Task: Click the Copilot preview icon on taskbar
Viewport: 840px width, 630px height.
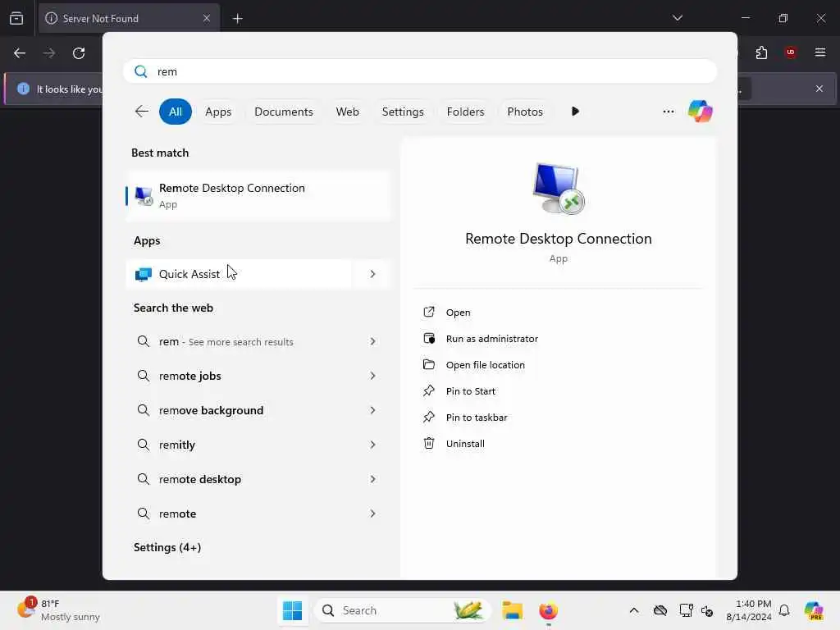Action: (814, 610)
